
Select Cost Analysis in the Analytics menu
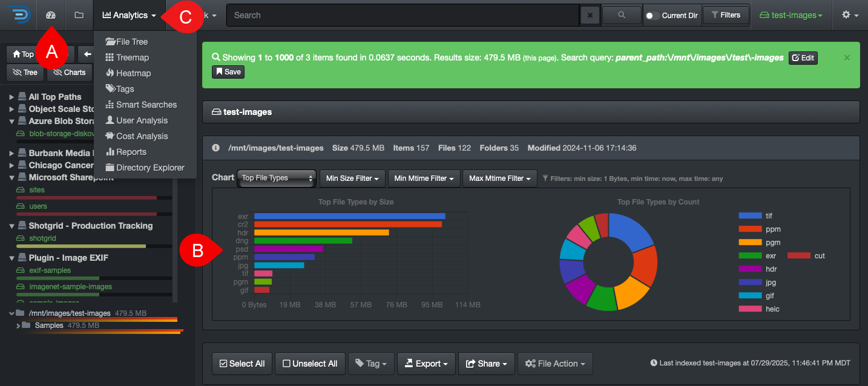(142, 136)
